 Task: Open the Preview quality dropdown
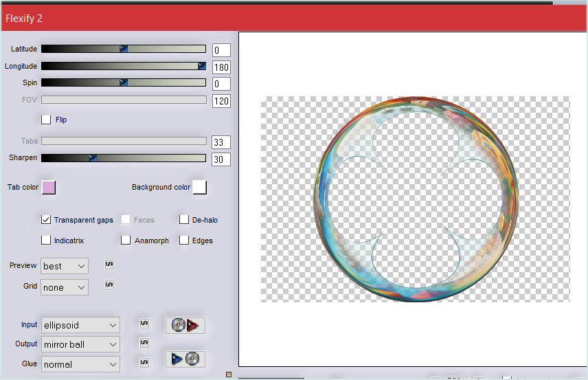(65, 266)
